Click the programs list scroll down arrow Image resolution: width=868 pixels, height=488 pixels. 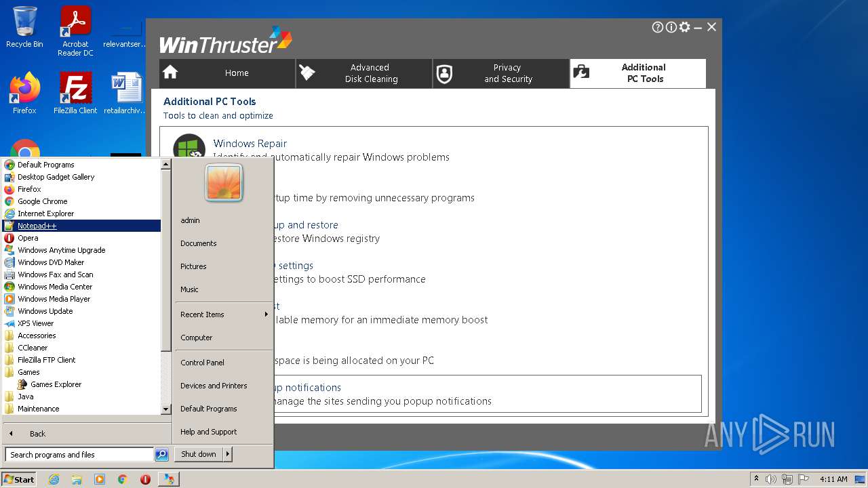(x=165, y=409)
